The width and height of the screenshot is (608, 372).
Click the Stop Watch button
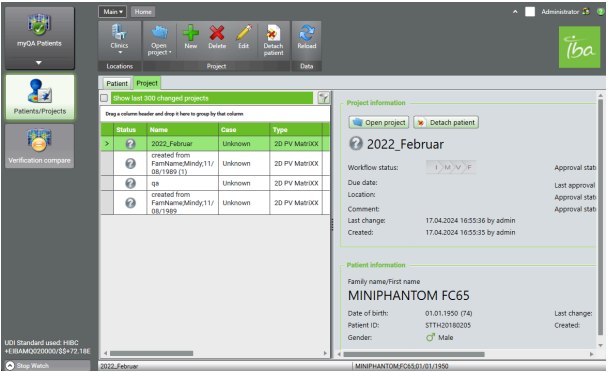(47, 365)
